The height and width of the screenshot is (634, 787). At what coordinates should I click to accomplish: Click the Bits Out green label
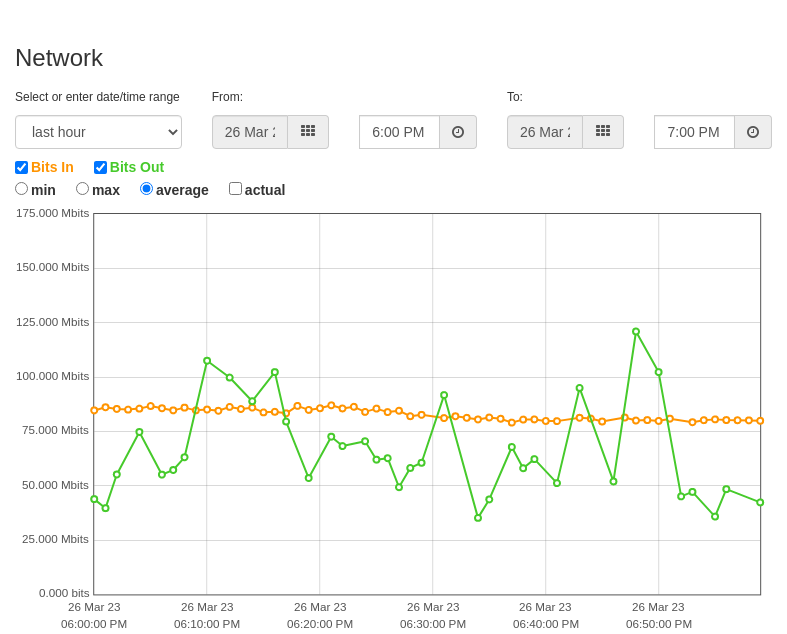[x=137, y=167]
